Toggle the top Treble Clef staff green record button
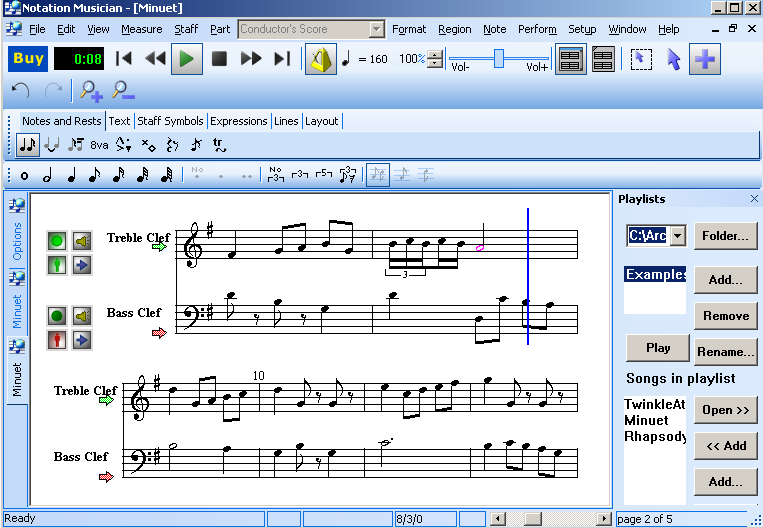 point(57,241)
